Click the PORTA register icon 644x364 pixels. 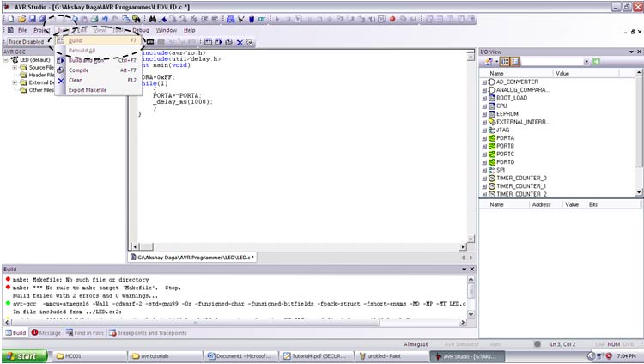pyautogui.click(x=492, y=138)
